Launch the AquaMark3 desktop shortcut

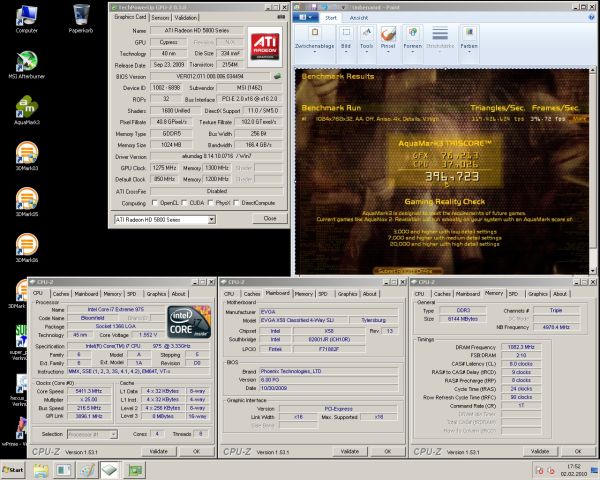[x=26, y=111]
